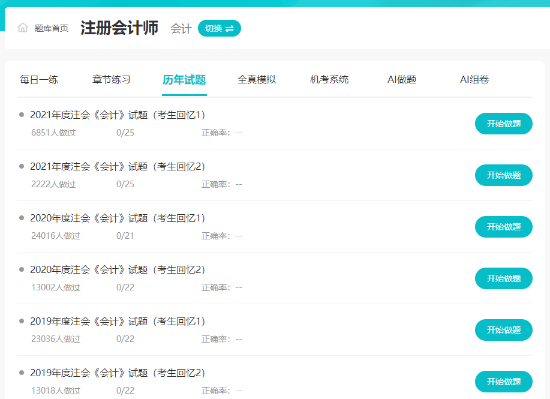Image resolution: width=550 pixels, height=399 pixels.
Task: Open title 2019年度注会《会计》试题（考生回忆2）
Action: point(117,373)
